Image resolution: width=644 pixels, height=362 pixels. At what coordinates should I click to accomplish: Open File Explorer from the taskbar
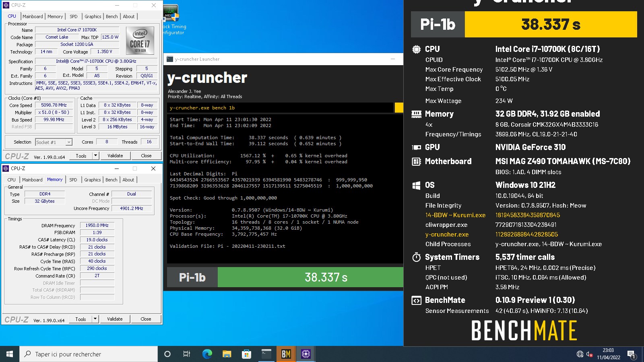coord(227,354)
